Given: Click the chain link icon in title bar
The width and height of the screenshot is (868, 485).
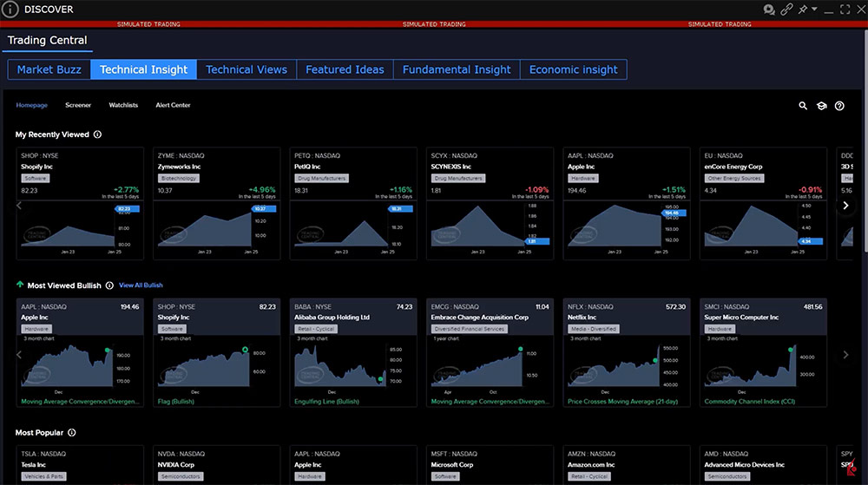Looking at the screenshot, I should (x=786, y=10).
